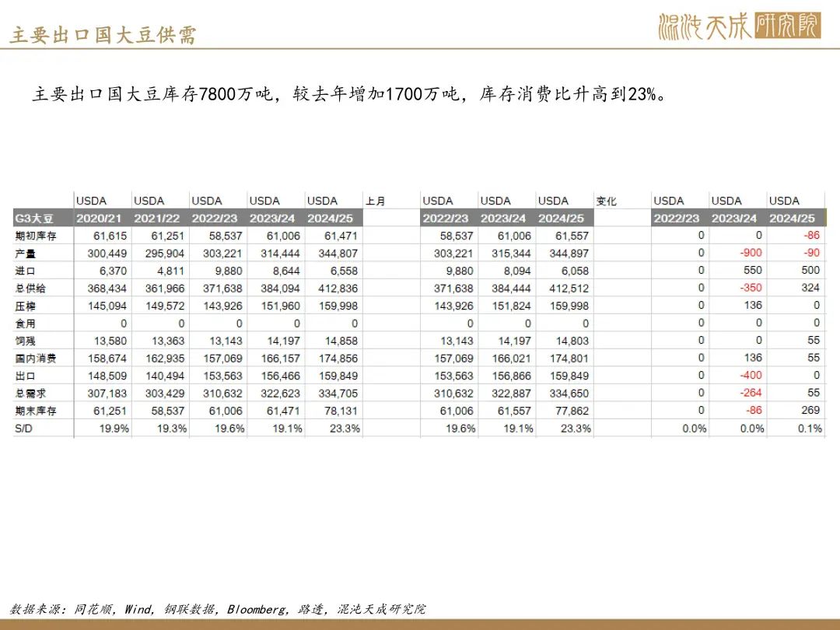Click the 上月 column header

(376, 201)
